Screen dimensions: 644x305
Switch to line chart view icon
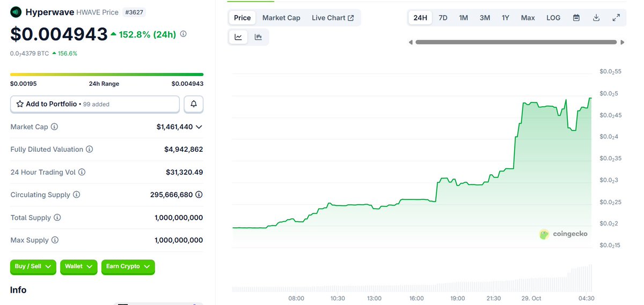pos(238,37)
